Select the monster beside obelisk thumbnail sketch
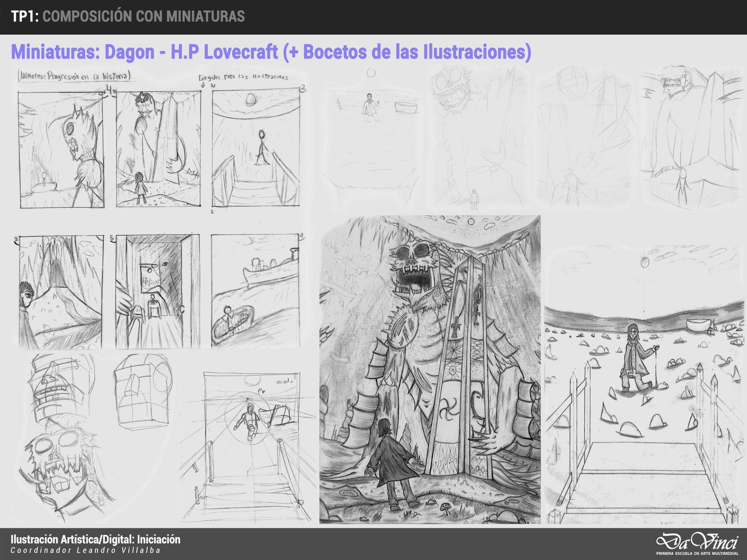747x560 pixels. coord(158,149)
